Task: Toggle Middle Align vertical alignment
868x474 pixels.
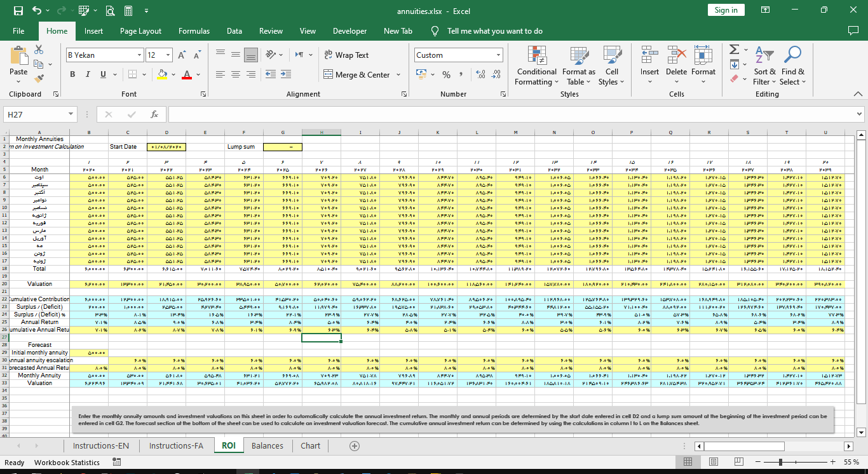Action: point(235,55)
